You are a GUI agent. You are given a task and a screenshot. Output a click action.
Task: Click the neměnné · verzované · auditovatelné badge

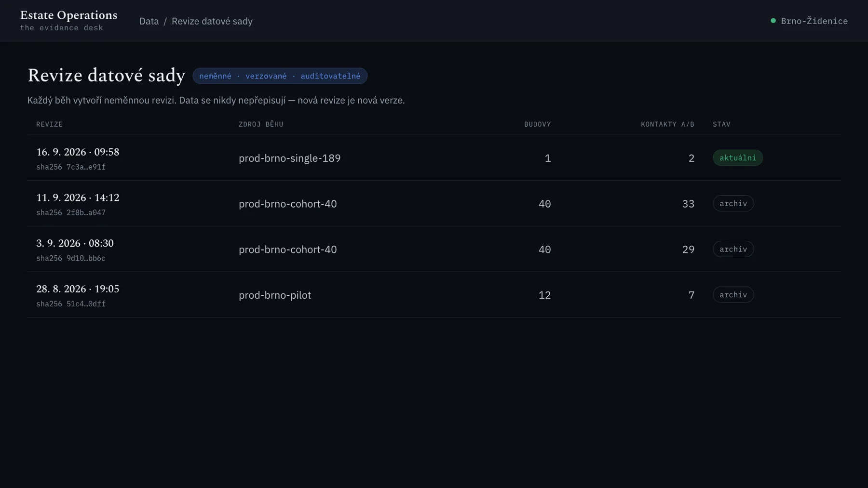[x=280, y=76]
